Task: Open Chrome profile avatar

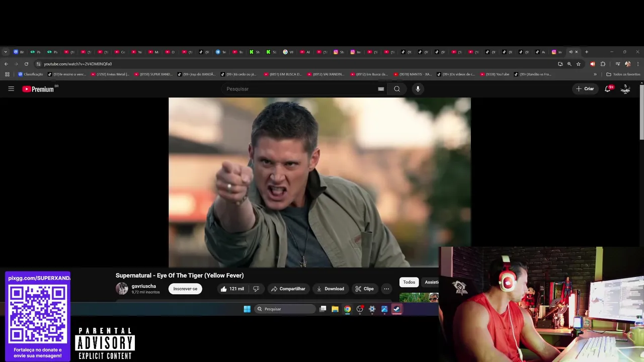Action: tap(627, 64)
